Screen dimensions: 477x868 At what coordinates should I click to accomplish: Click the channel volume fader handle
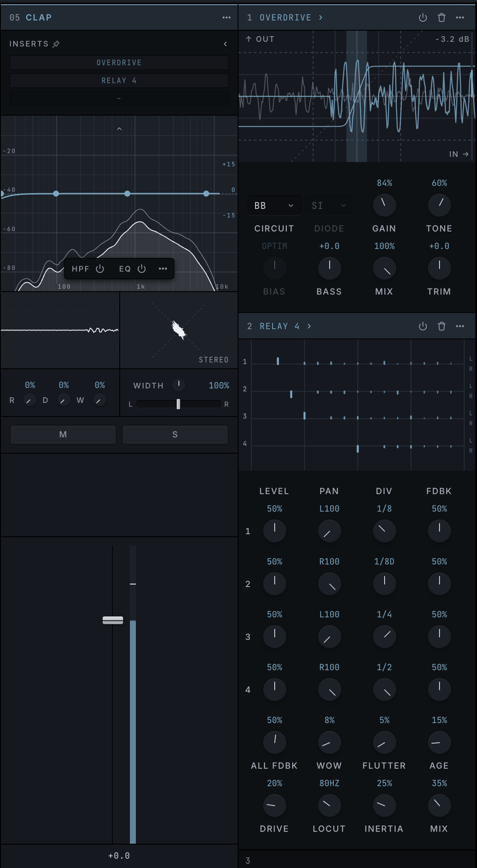click(x=113, y=620)
